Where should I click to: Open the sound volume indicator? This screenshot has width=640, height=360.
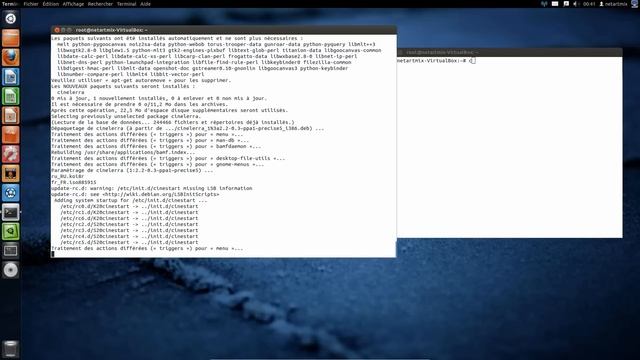pos(576,4)
